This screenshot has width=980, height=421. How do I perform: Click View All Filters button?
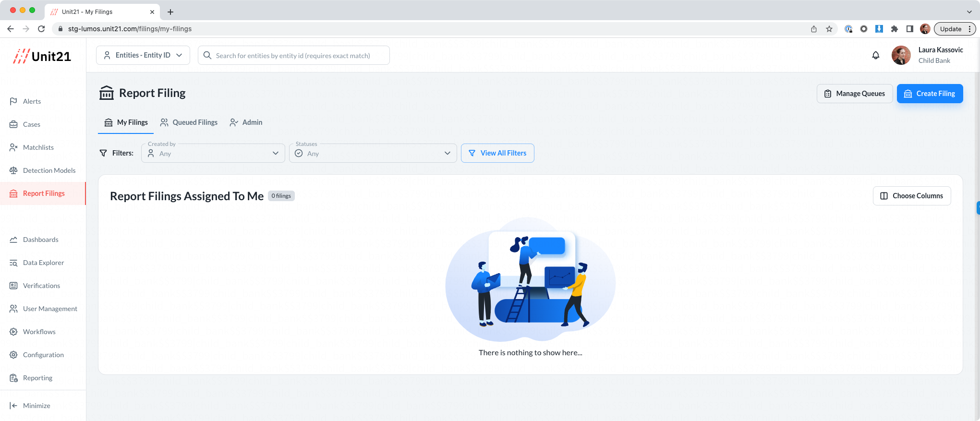(497, 153)
